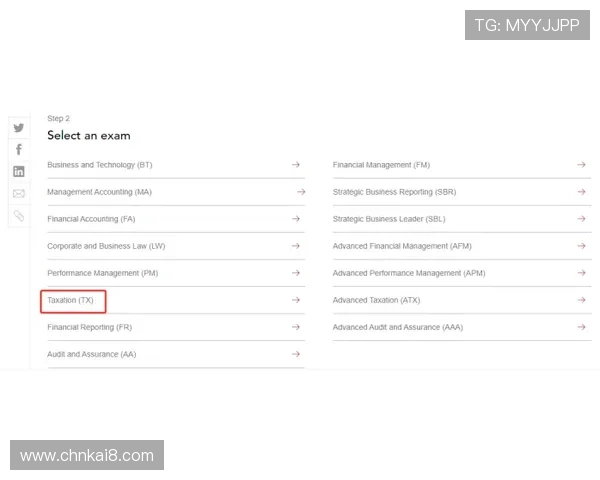
Task: Choose Financial Reporting (FR) exam
Action: point(89,327)
